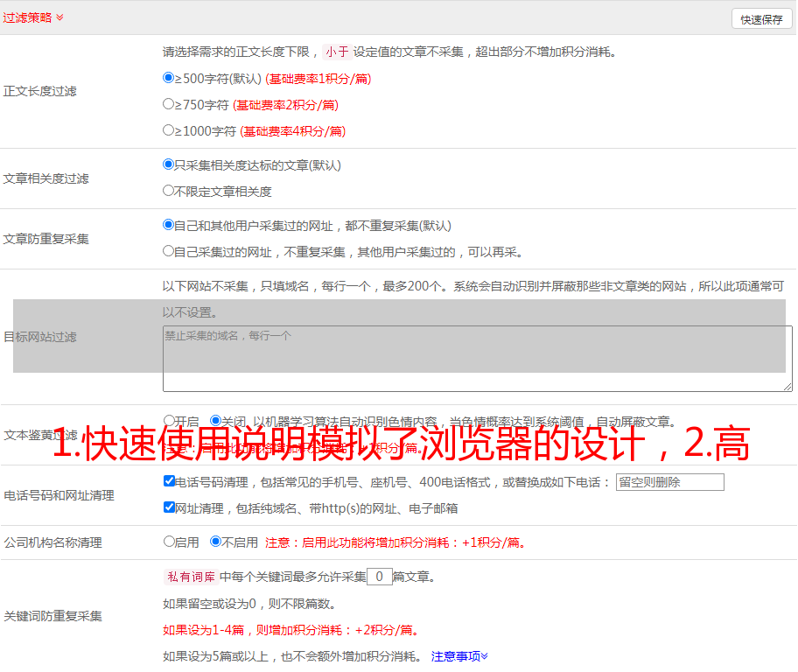The height and width of the screenshot is (672, 798).
Task: Select 不启用 for 公司机构名称清理
Action: [215, 542]
